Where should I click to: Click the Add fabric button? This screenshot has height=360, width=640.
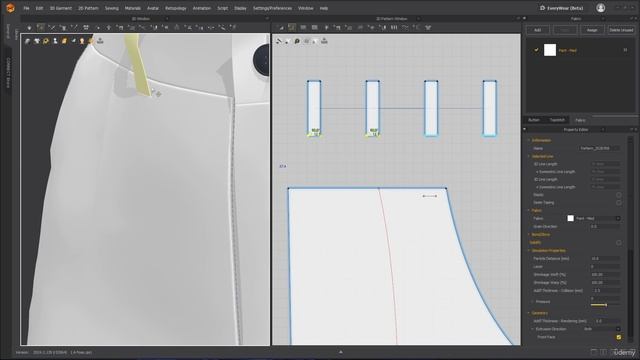(537, 30)
